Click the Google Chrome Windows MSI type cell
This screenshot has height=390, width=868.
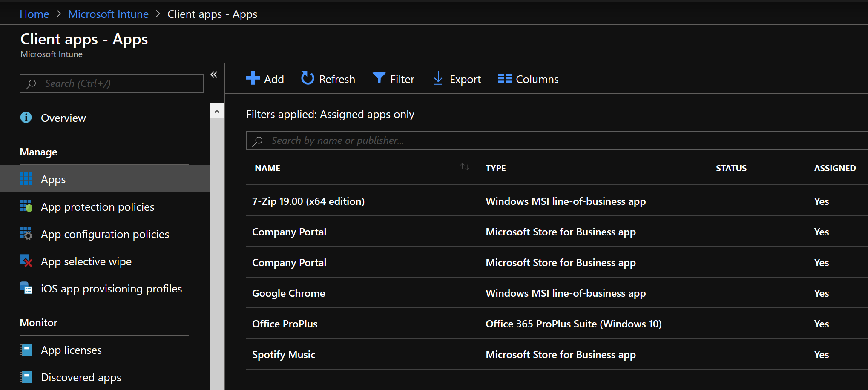coord(566,293)
